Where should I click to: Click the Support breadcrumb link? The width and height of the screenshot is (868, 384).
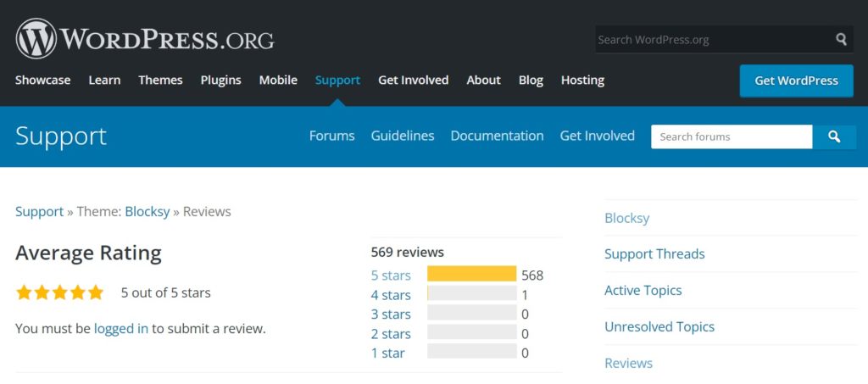39,211
